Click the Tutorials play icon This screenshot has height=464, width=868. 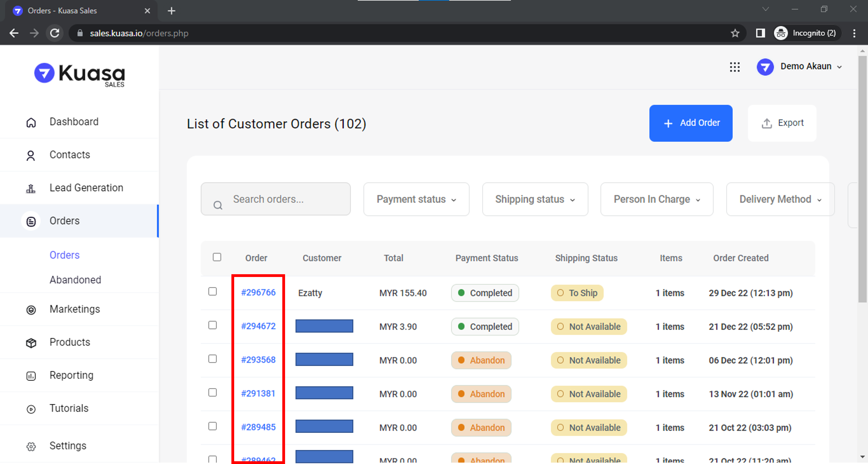click(x=31, y=409)
